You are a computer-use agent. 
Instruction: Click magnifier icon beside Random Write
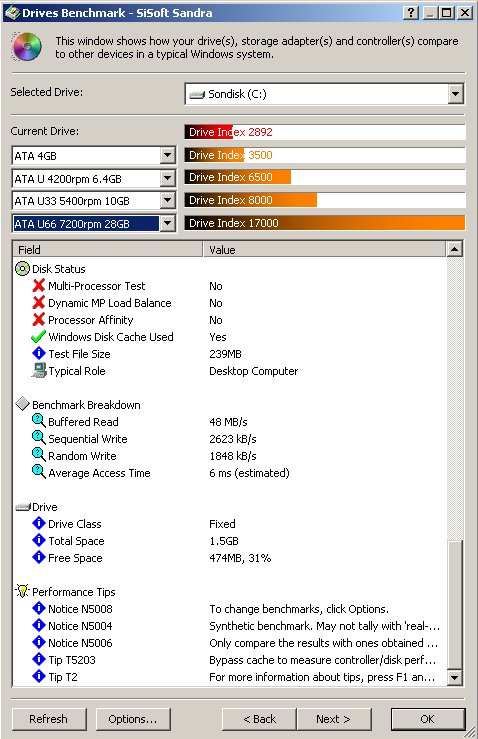[x=39, y=455]
